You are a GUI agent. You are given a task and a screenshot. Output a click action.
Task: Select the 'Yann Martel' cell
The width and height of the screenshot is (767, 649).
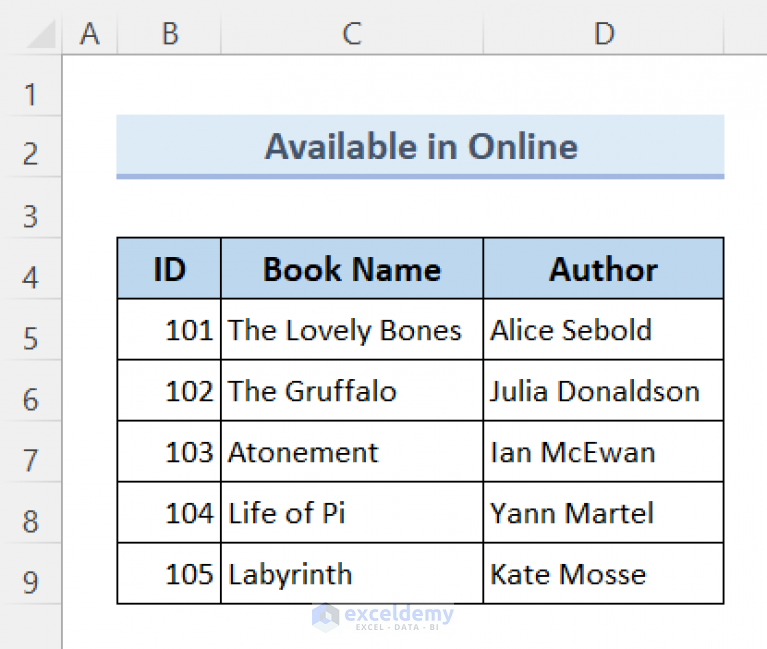(x=603, y=513)
